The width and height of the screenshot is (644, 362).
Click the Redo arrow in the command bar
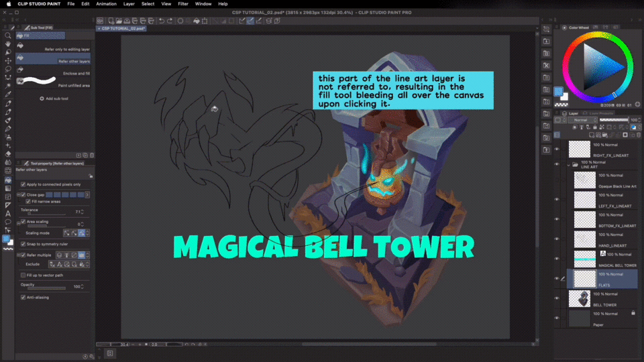(170, 21)
